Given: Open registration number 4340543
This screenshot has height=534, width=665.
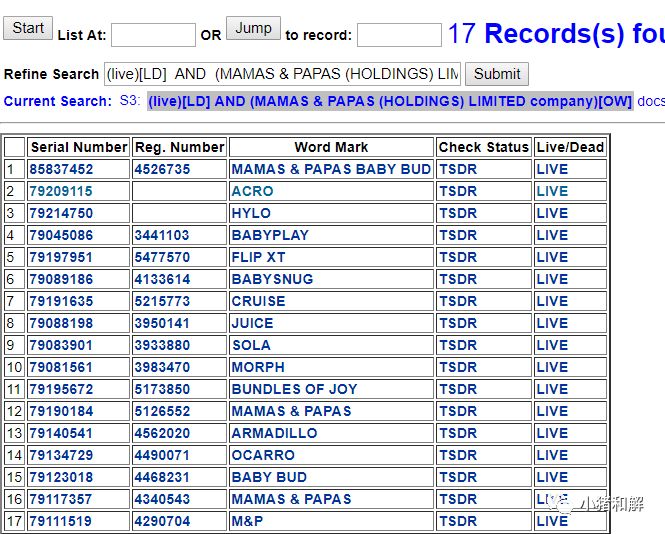Looking at the screenshot, I should coord(162,500).
